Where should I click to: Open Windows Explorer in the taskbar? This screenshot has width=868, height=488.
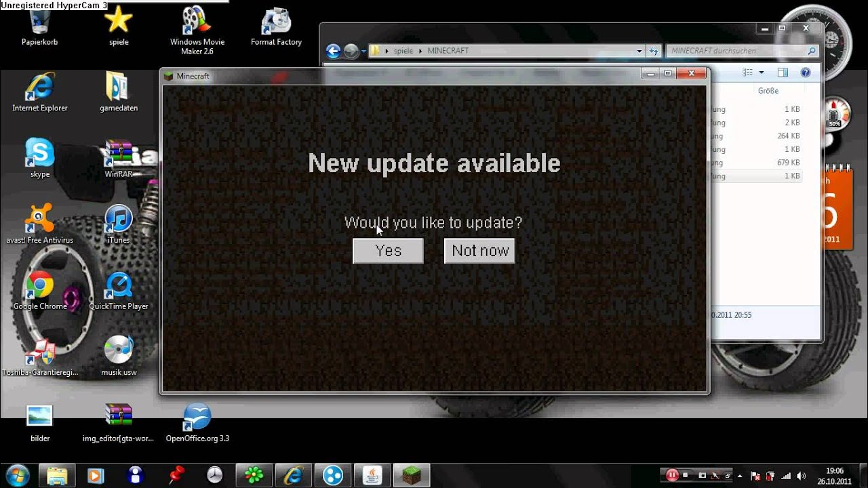[x=57, y=474]
